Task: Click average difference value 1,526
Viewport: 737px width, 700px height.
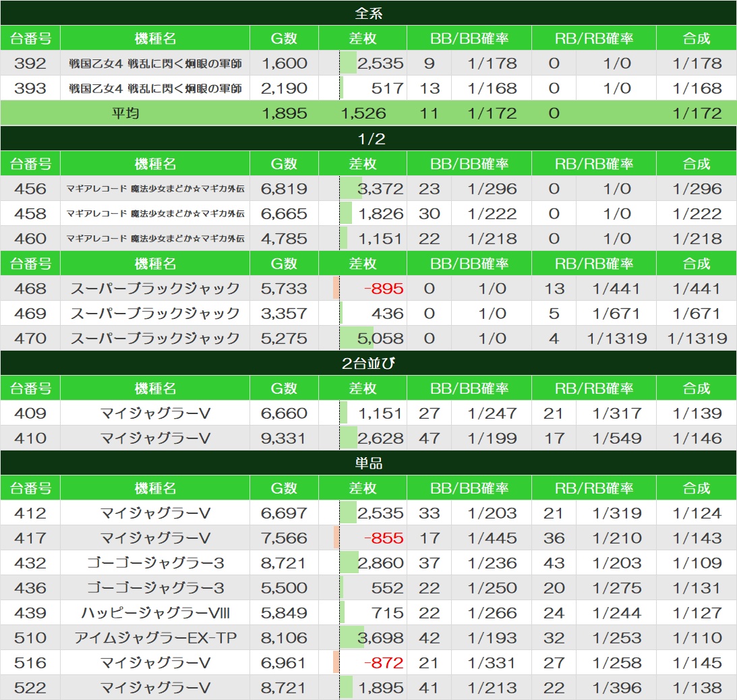Action: (363, 113)
